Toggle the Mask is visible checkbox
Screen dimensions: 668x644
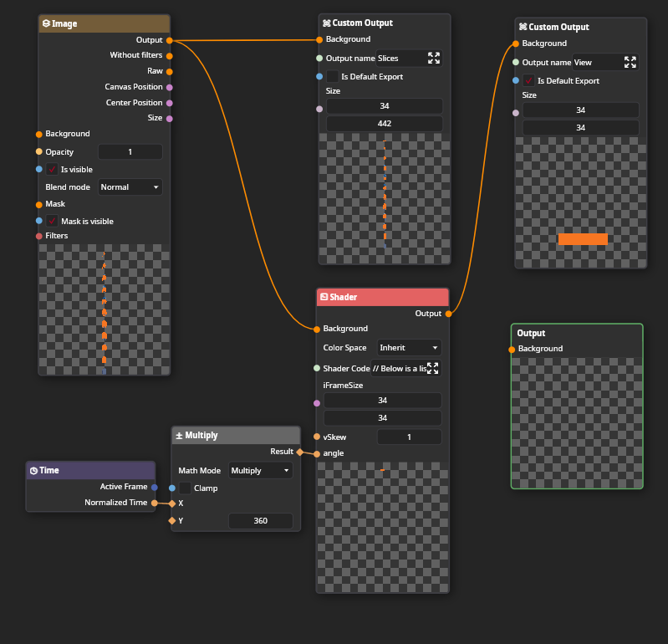(52, 221)
